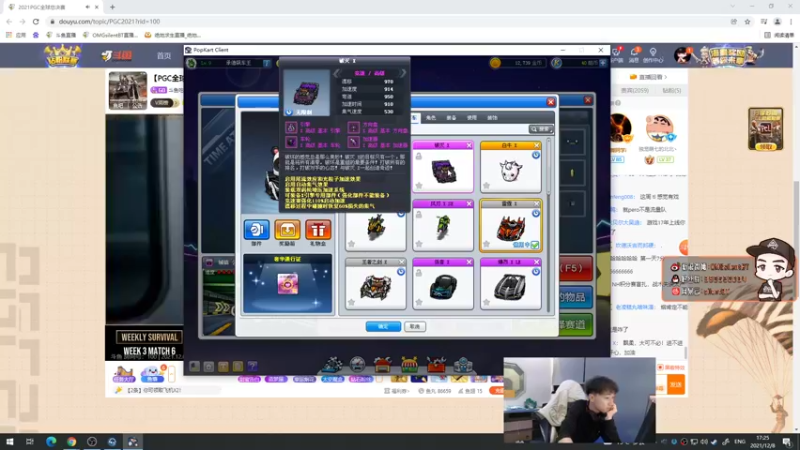
Task: Switch to the chat tab labeled (5)
Action: click(671, 90)
